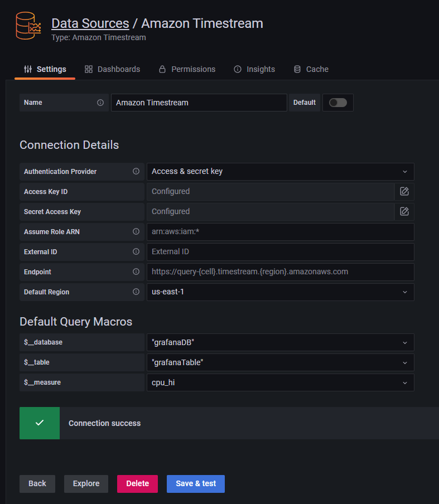The width and height of the screenshot is (439, 504).
Task: Click the Authentication Provider info icon
Action: (x=137, y=171)
